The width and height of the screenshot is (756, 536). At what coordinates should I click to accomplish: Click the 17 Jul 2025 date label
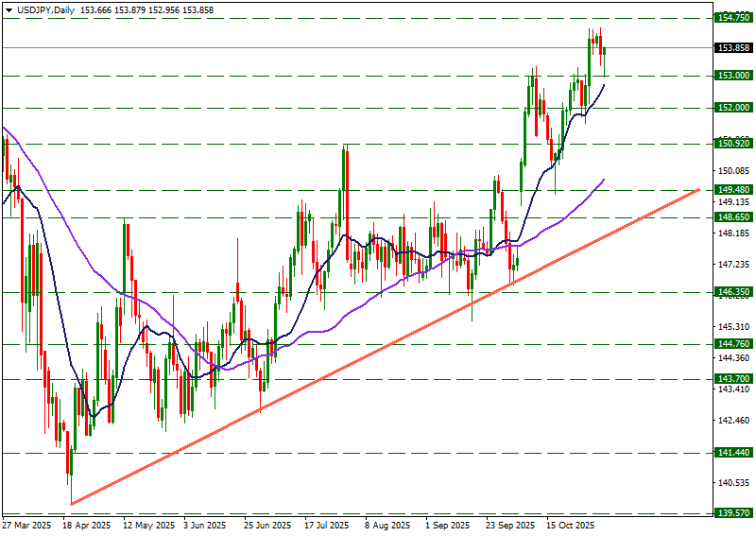[x=328, y=525]
